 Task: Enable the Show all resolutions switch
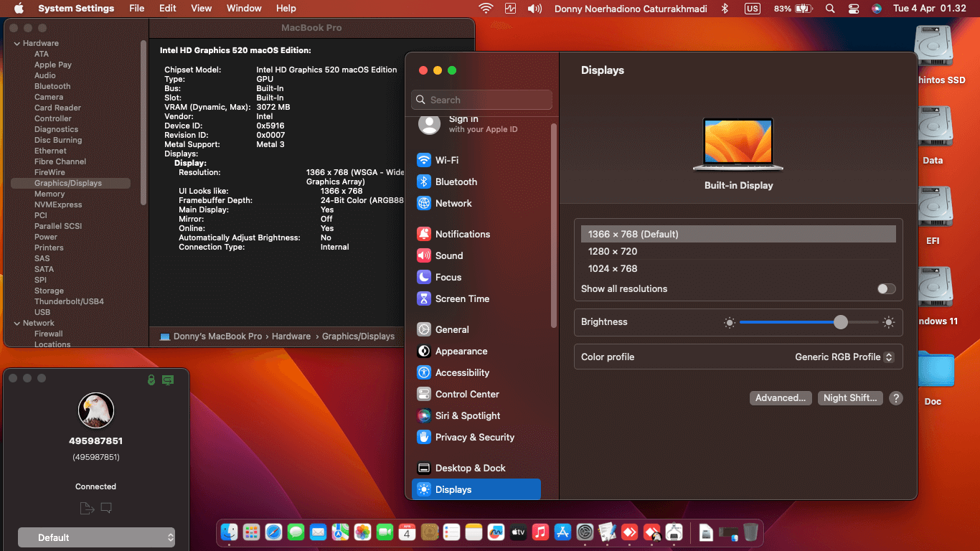(x=886, y=288)
